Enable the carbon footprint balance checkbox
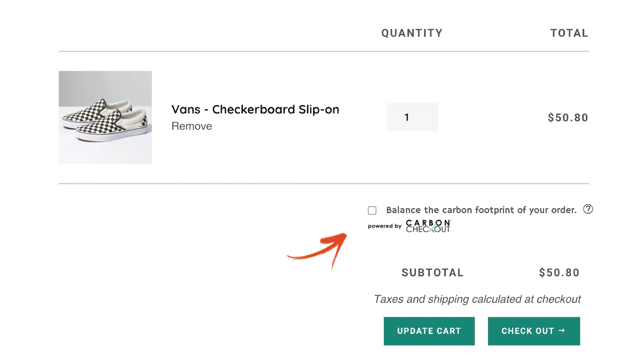 [x=372, y=210]
